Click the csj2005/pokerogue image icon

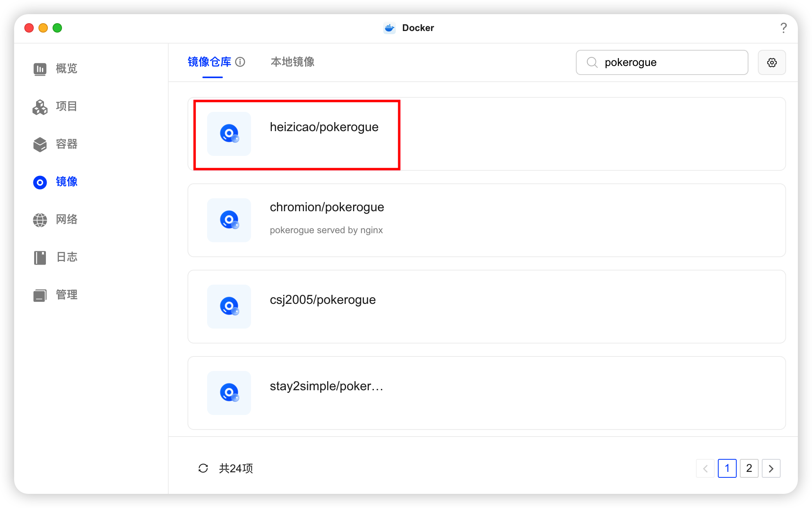point(229,307)
